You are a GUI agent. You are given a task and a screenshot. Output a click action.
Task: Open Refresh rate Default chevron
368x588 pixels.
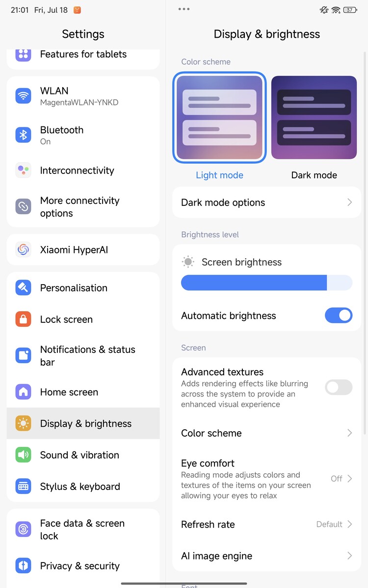point(349,524)
